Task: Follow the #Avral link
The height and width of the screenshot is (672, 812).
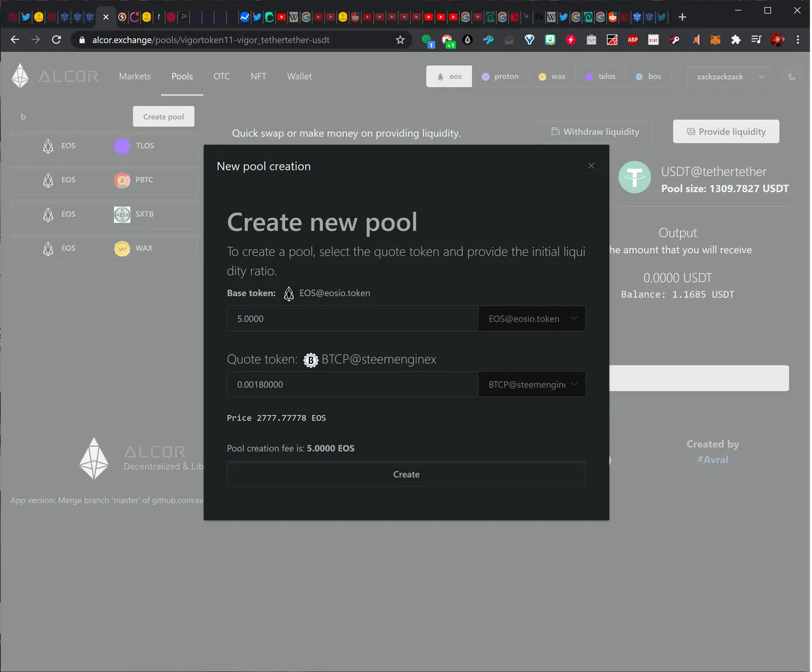Action: (713, 460)
